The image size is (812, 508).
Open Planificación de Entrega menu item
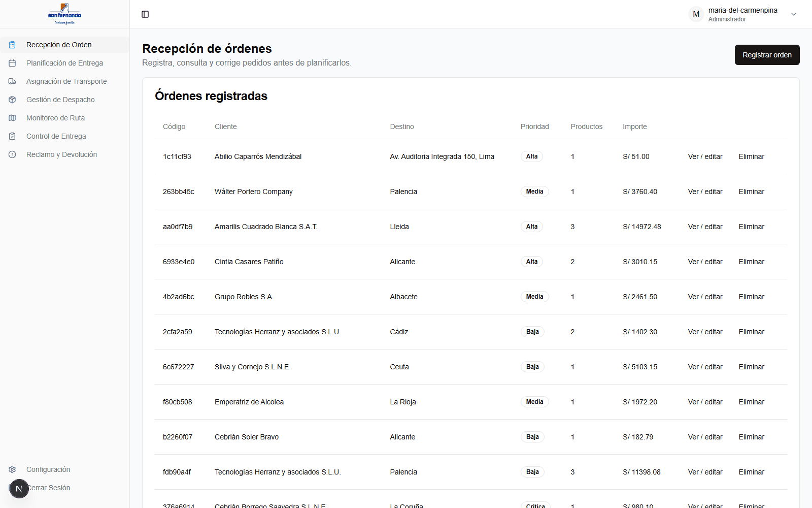[x=64, y=63]
